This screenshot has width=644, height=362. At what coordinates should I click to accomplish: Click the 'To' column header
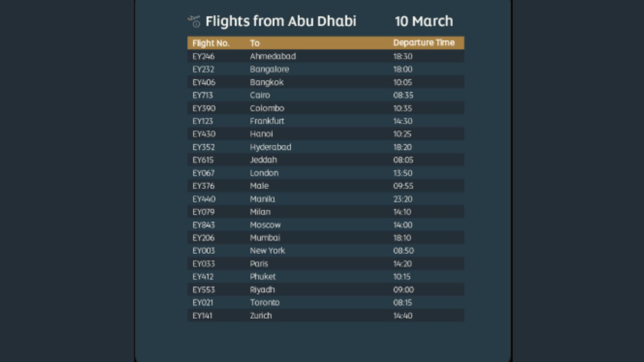point(255,43)
